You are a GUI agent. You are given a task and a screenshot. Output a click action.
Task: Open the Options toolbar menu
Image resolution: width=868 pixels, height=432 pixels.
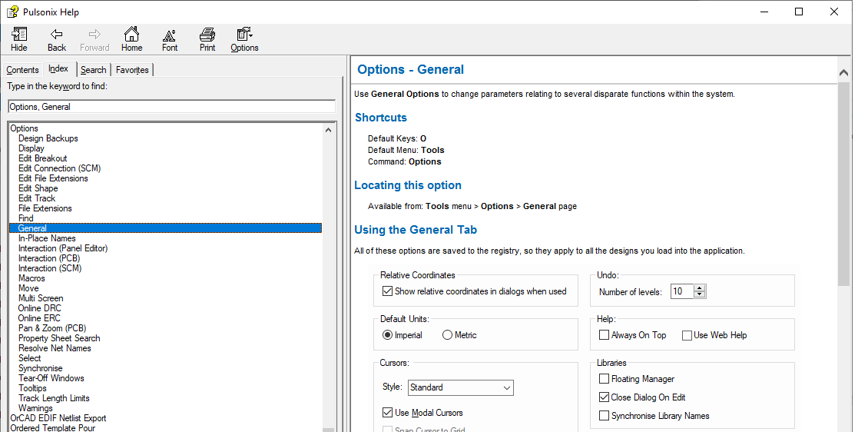tap(244, 38)
